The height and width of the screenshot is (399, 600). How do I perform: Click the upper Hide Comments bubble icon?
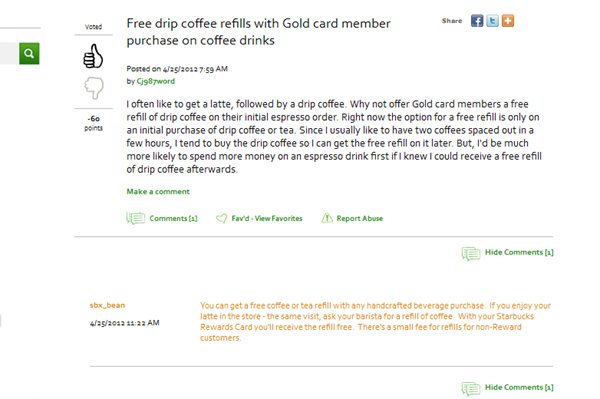[471, 253]
